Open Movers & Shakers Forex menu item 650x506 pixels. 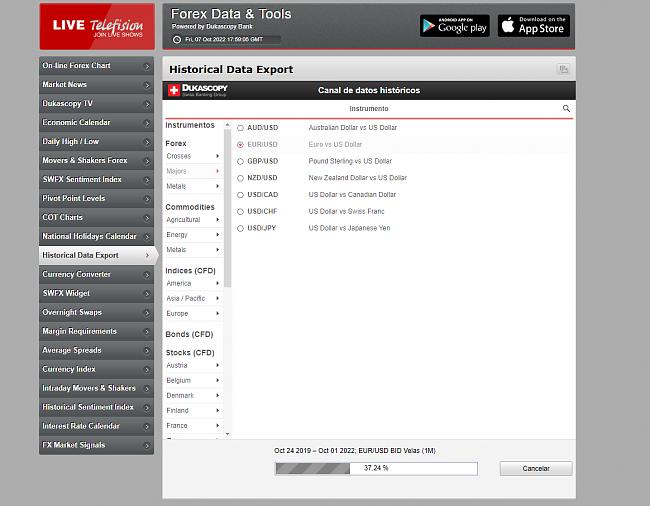pyautogui.click(x=97, y=161)
